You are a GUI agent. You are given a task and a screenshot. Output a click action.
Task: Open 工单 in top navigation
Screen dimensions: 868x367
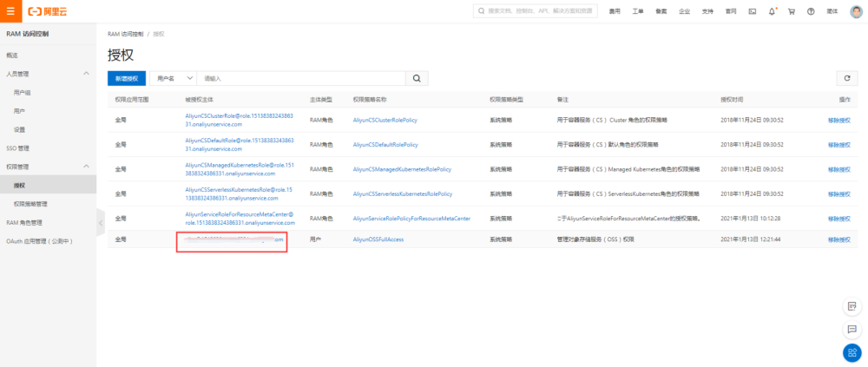click(638, 11)
